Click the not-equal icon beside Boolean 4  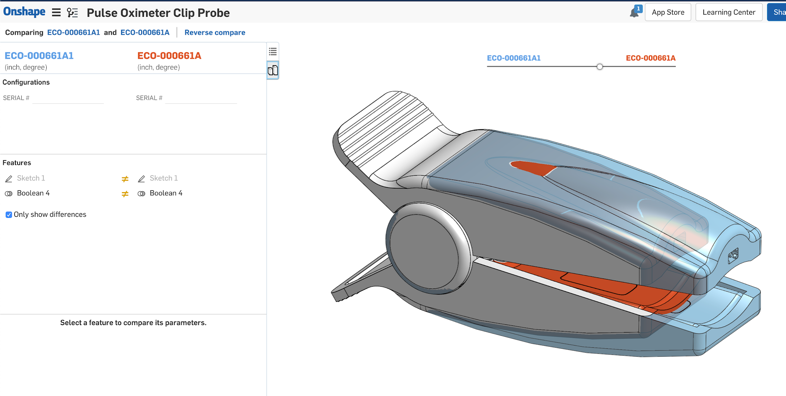(125, 193)
